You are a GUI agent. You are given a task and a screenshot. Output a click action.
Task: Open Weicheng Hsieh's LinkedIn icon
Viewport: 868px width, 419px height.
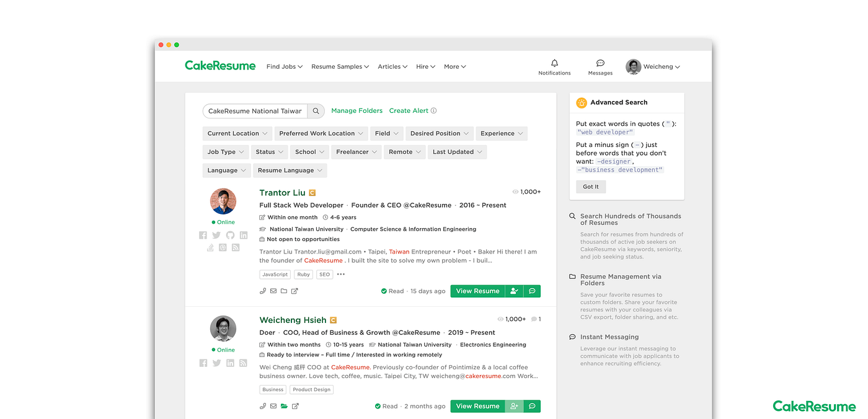click(x=230, y=363)
